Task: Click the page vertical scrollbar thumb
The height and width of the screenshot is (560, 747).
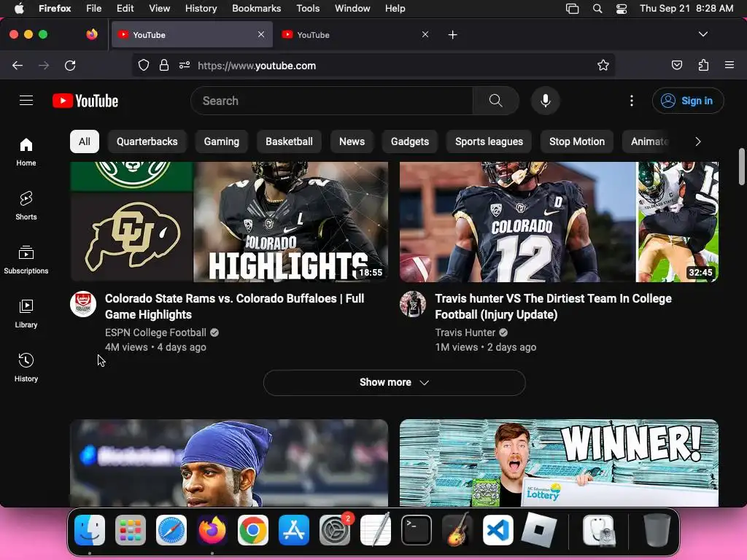Action: [x=741, y=167]
